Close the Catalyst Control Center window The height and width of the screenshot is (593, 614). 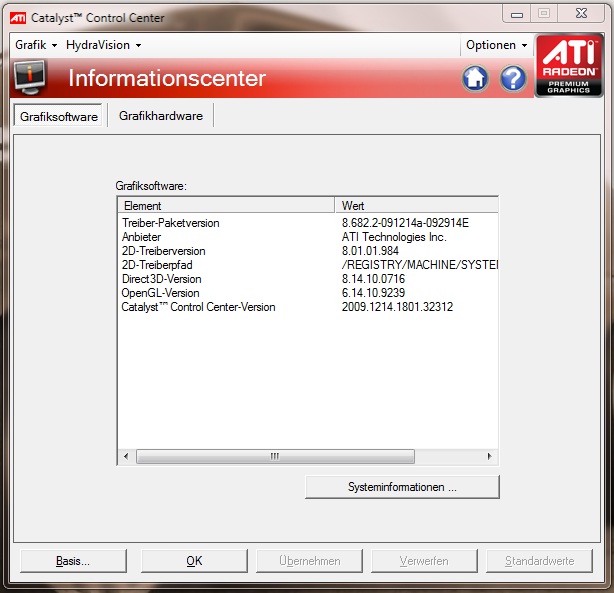click(x=581, y=14)
